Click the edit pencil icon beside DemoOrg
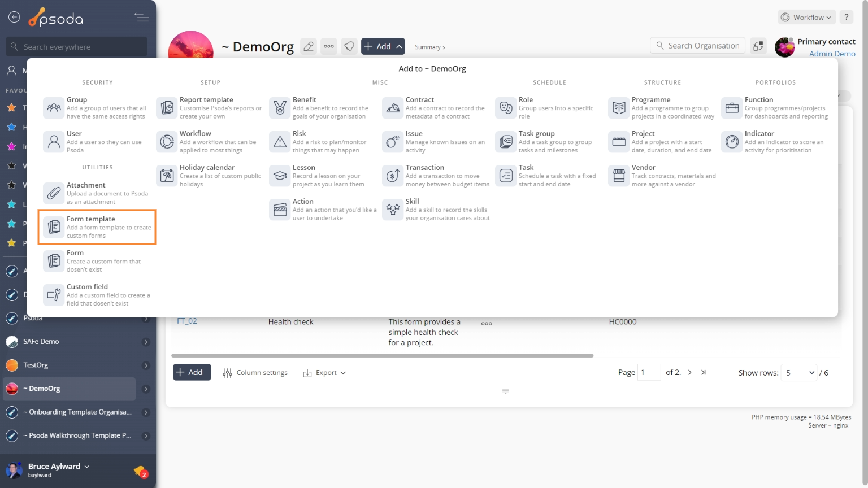 click(309, 46)
